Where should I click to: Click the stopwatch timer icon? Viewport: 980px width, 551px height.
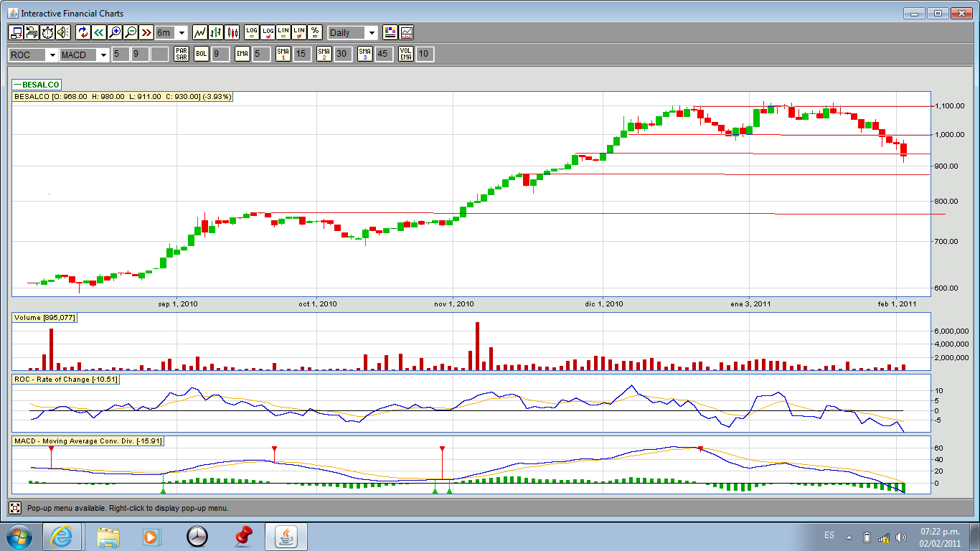tap(47, 32)
